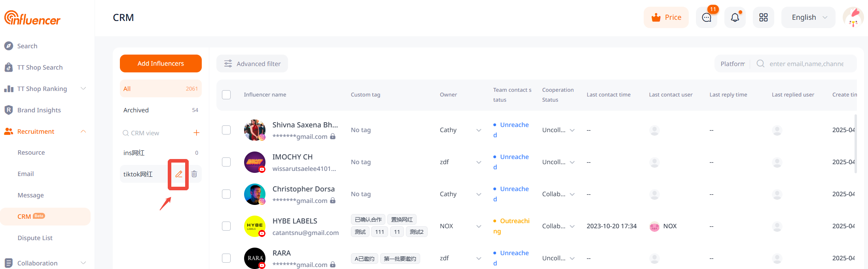This screenshot has width=868, height=269.
Task: Click the pencil edit icon for tiktok网红
Action: (179, 174)
